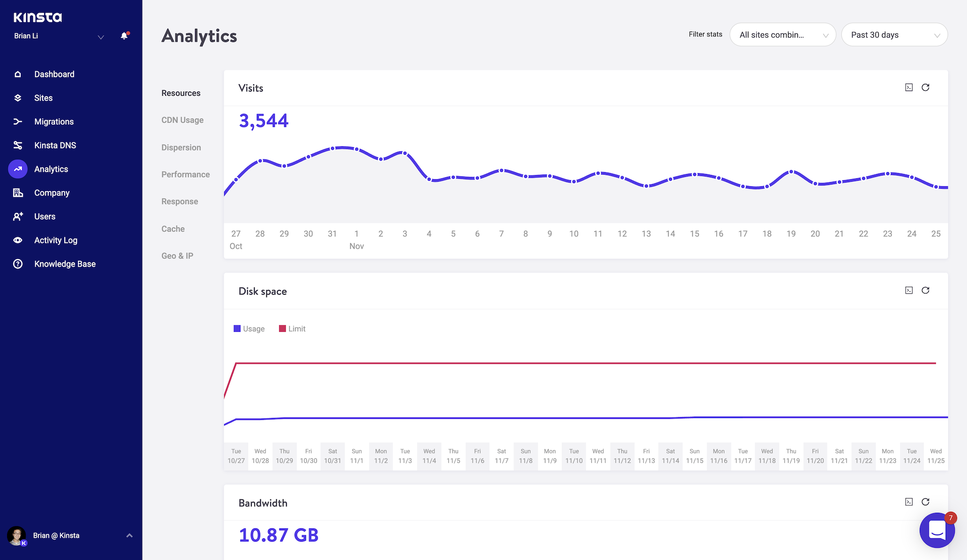Click the Migrations sidebar icon
The width and height of the screenshot is (967, 560).
pyautogui.click(x=17, y=121)
